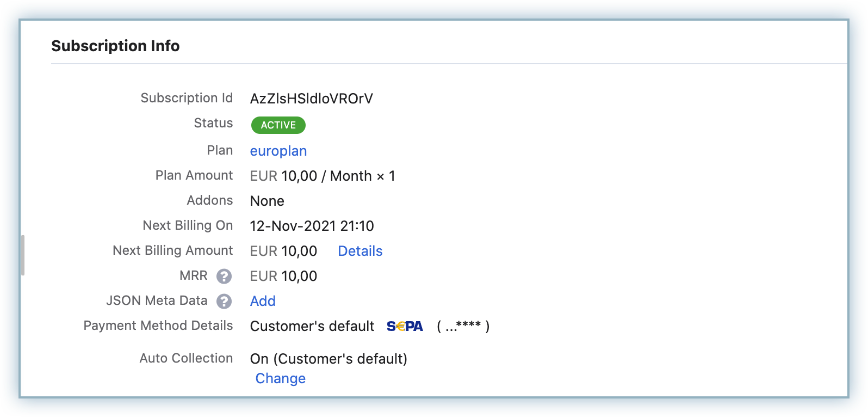
Task: Open the europlan plan link
Action: [x=278, y=151]
